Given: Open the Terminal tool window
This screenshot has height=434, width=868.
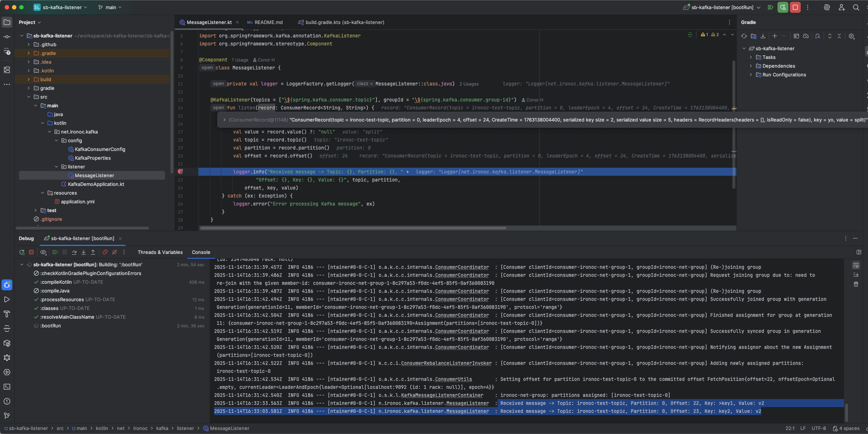Looking at the screenshot, I should [x=7, y=386].
